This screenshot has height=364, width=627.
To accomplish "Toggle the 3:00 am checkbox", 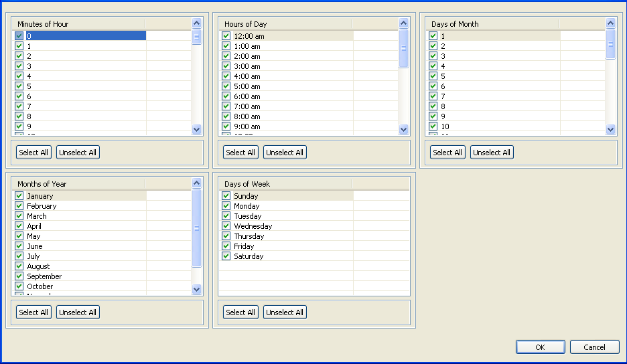I will 226,66.
